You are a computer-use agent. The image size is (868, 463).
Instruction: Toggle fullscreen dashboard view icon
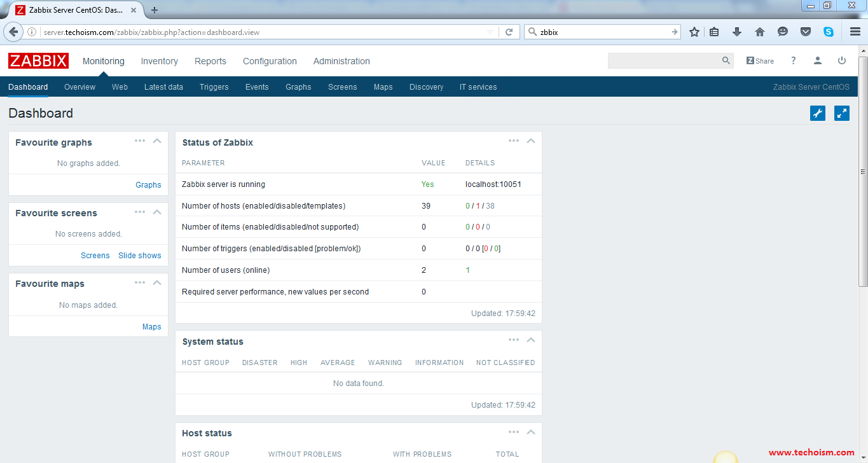[842, 113]
